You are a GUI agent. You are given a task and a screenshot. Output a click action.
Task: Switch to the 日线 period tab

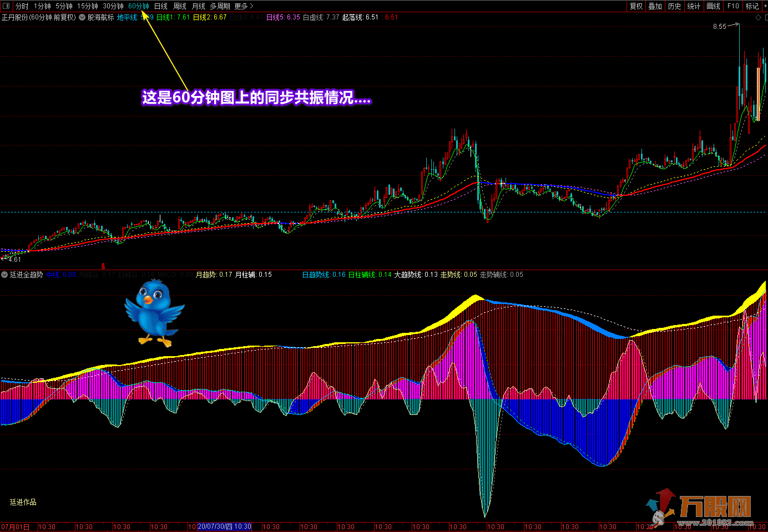coord(161,6)
